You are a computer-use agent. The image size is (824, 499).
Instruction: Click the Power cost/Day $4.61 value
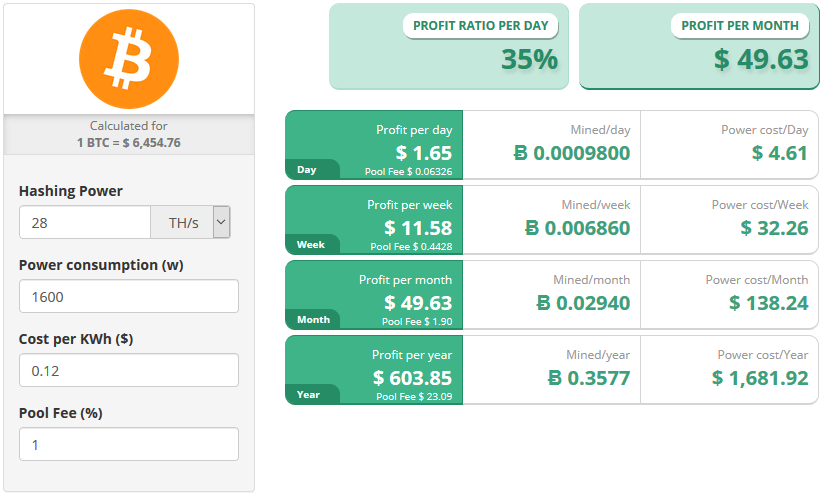tap(779, 153)
